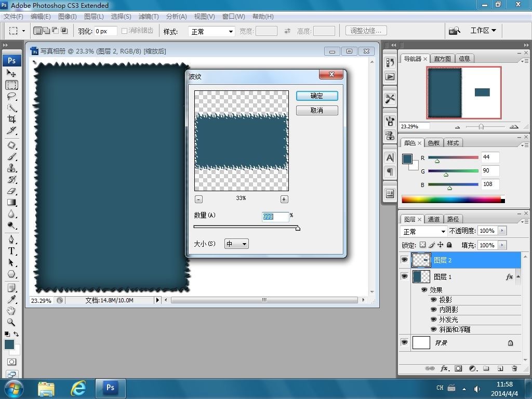Delete layer using trash icon

pyautogui.click(x=514, y=368)
